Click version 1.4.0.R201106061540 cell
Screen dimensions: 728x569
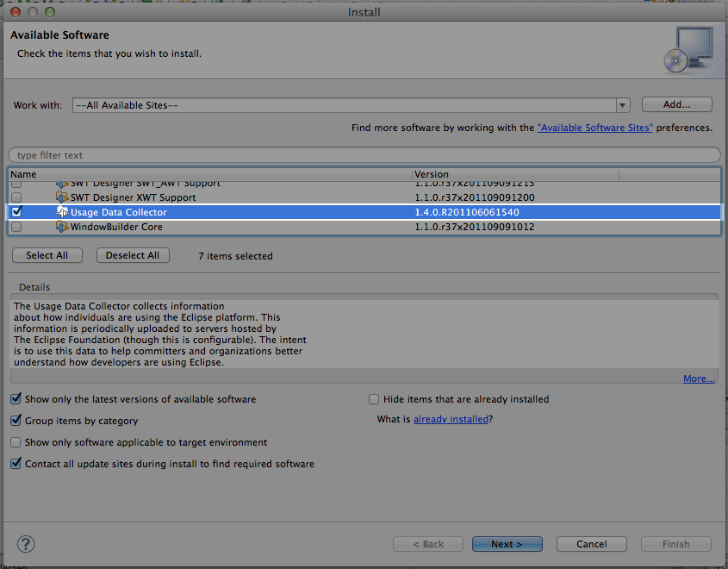pyautogui.click(x=467, y=212)
